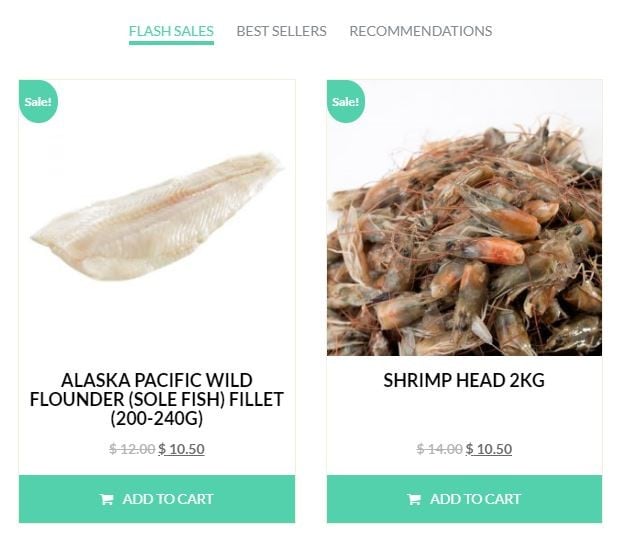Click the Sale! badge on the shrimp head
Screen dimensions: 623x533
tap(345, 102)
